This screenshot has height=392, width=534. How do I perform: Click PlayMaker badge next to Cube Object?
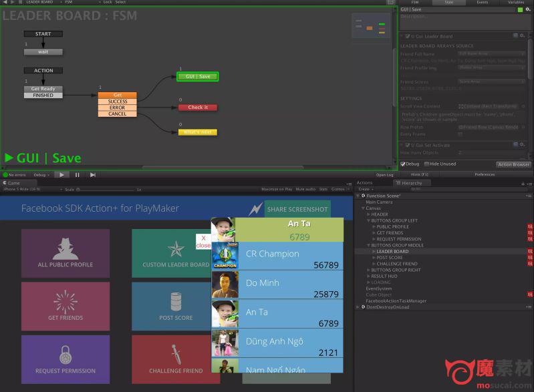[530, 295]
